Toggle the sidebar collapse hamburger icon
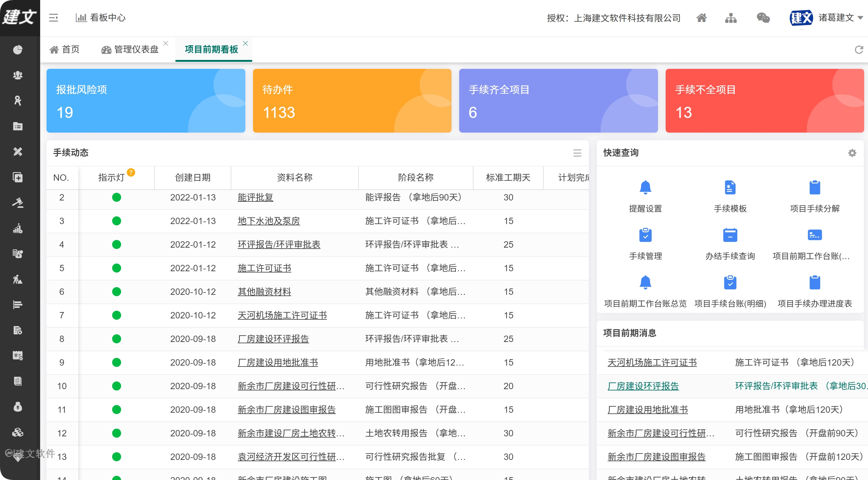The image size is (868, 480). 54,18
